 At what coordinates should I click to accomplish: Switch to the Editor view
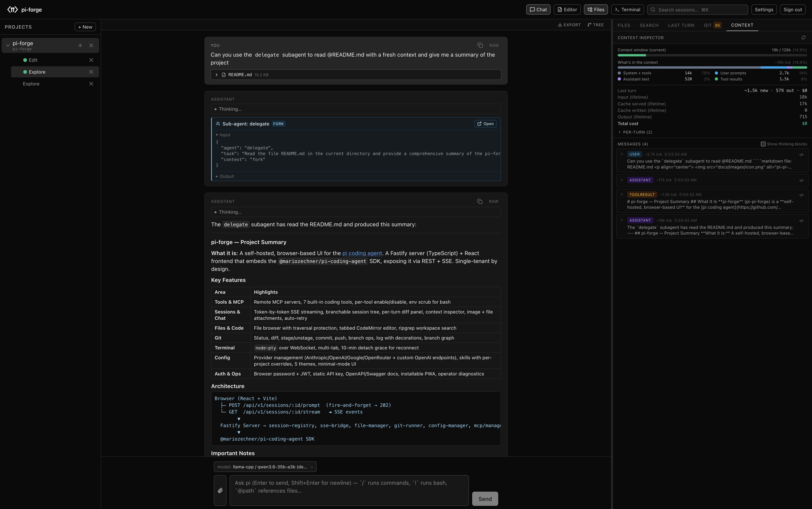pos(567,9)
